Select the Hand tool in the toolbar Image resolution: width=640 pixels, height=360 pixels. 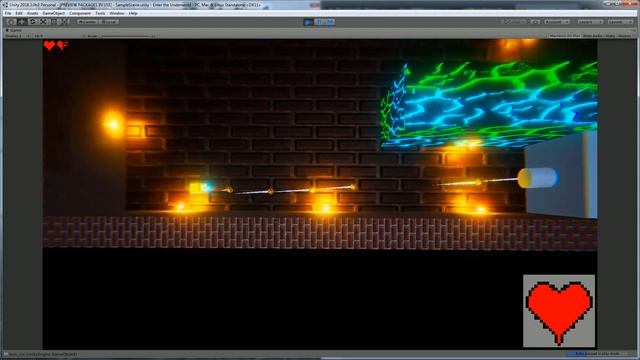pyautogui.click(x=11, y=22)
